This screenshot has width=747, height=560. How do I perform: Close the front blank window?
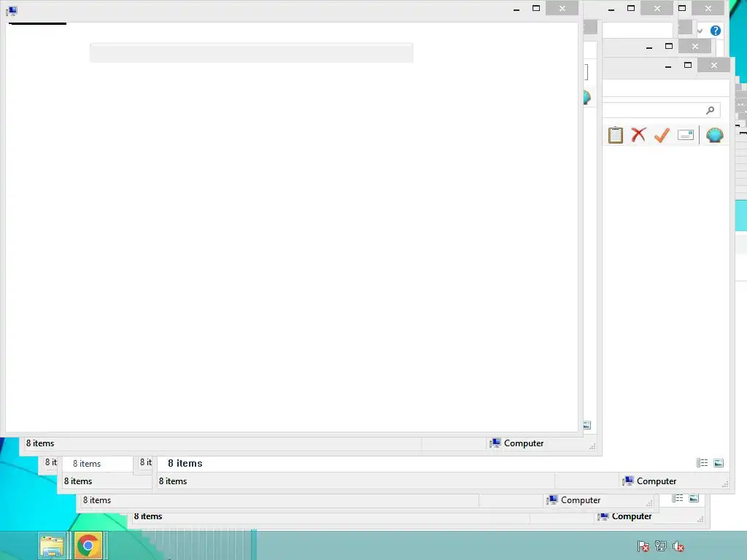point(562,8)
